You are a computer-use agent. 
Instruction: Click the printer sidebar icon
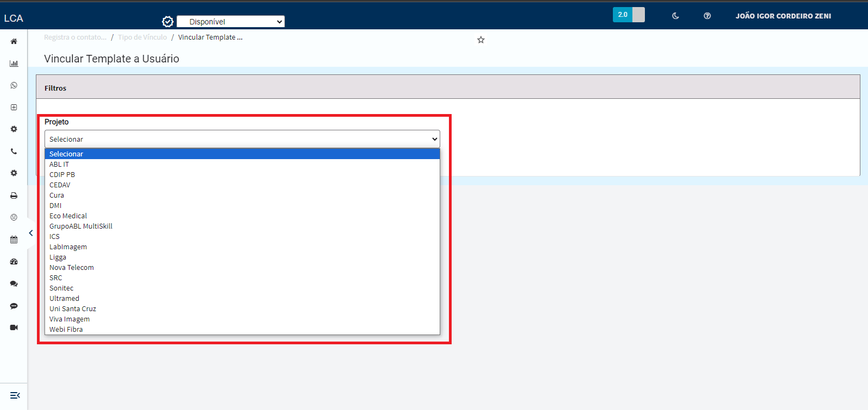tap(14, 195)
